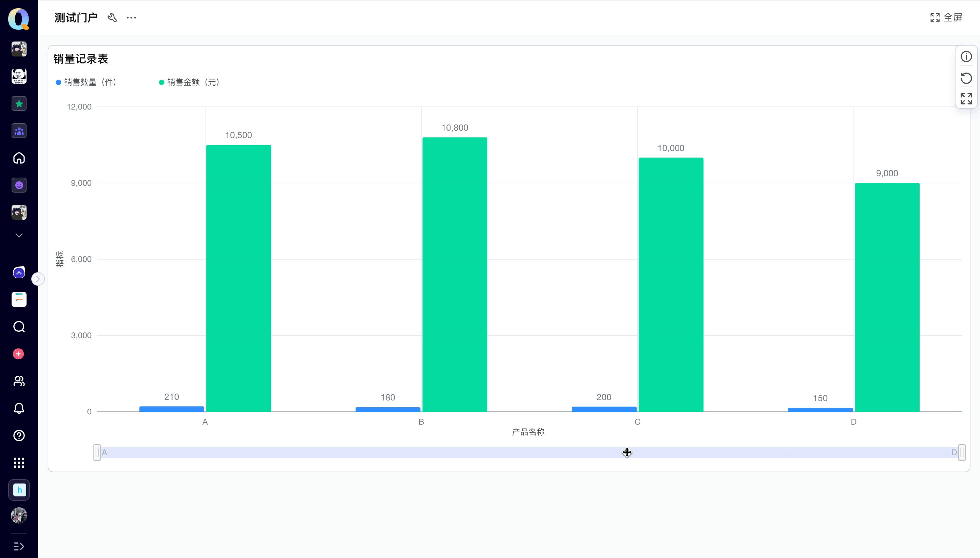The height and width of the screenshot is (558, 980).
Task: Open the apps grid icon
Action: pos(19,463)
